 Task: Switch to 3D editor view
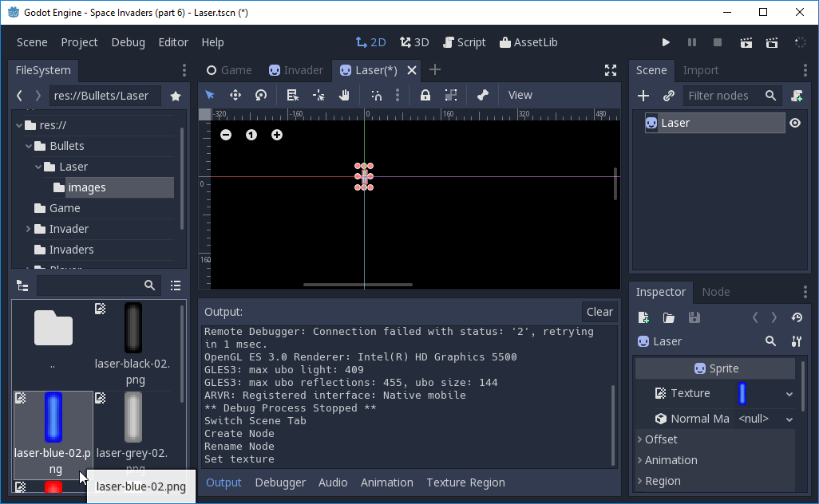(414, 42)
